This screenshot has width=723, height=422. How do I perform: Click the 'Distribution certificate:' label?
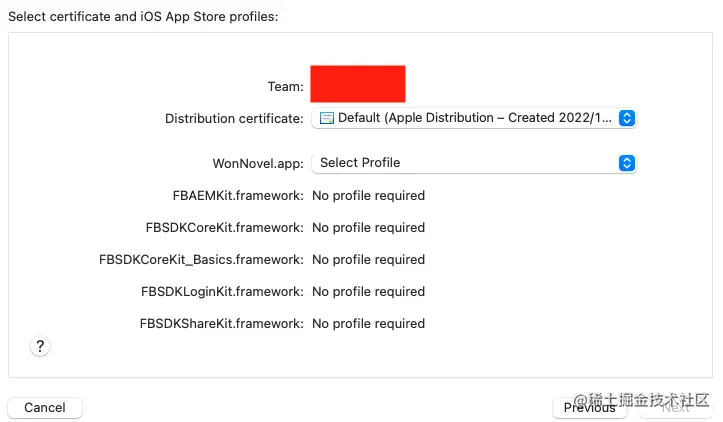[x=234, y=119]
